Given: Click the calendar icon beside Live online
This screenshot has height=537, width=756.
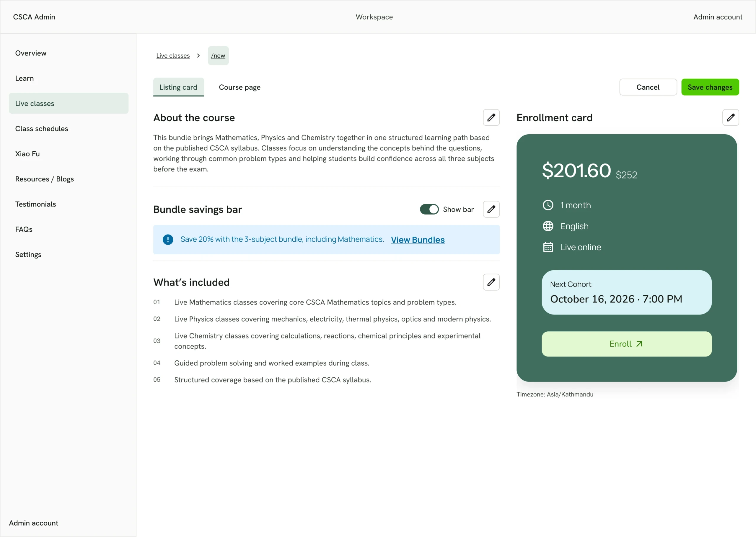Looking at the screenshot, I should point(548,247).
